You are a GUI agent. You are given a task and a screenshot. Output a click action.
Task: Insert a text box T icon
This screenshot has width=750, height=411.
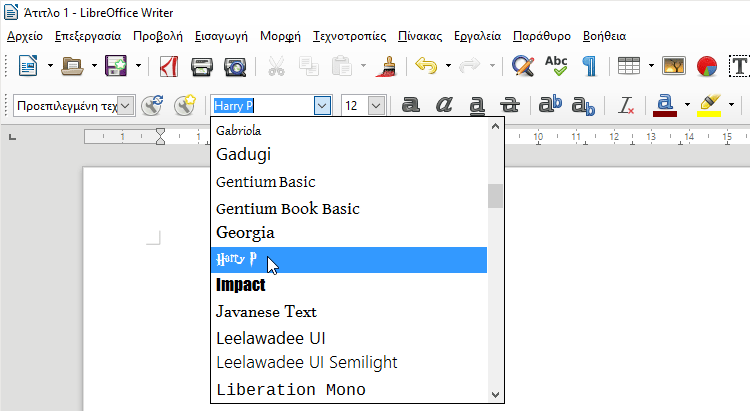click(x=739, y=66)
